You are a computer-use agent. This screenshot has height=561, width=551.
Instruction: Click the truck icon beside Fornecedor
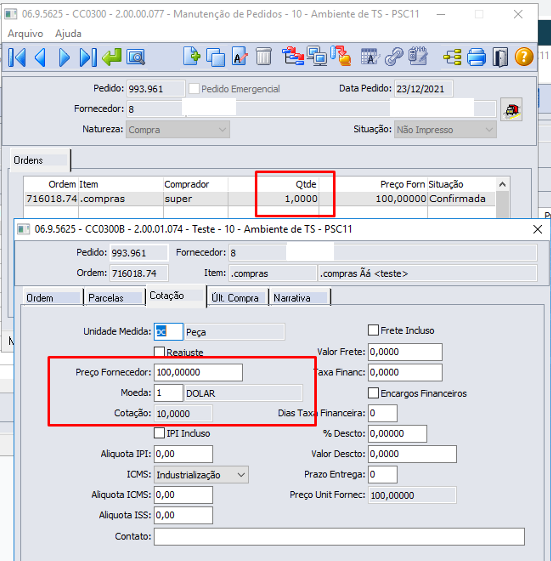tap(512, 110)
